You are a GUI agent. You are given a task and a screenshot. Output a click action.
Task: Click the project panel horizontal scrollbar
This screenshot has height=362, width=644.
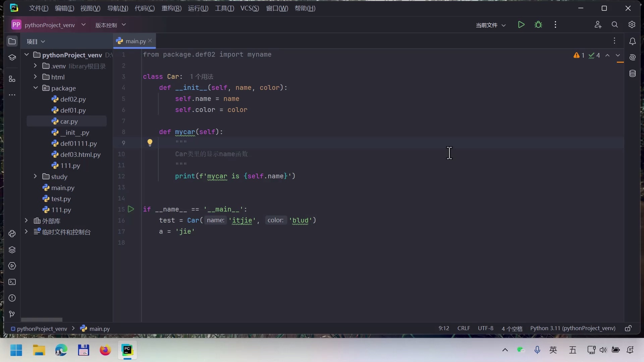[41, 319]
